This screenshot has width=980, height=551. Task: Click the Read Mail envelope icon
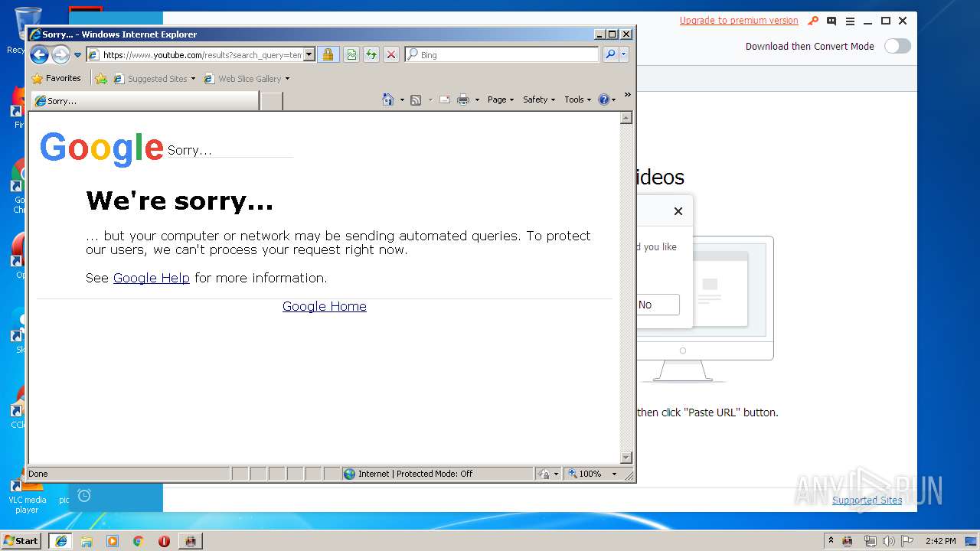[x=445, y=99]
